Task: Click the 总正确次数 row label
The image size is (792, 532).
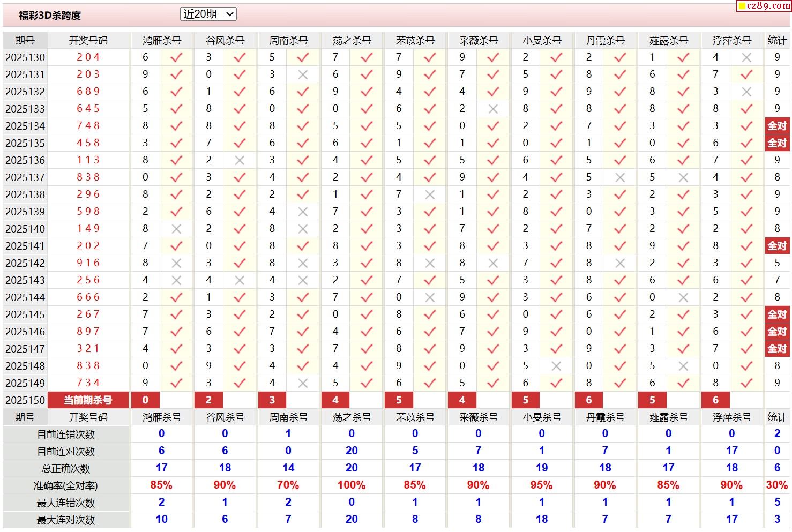Action: [66, 469]
